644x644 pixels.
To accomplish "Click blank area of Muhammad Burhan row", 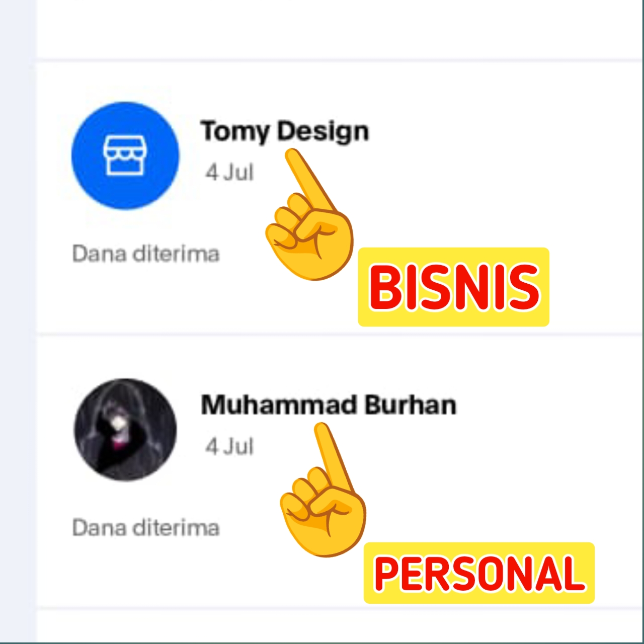I will coord(528,453).
